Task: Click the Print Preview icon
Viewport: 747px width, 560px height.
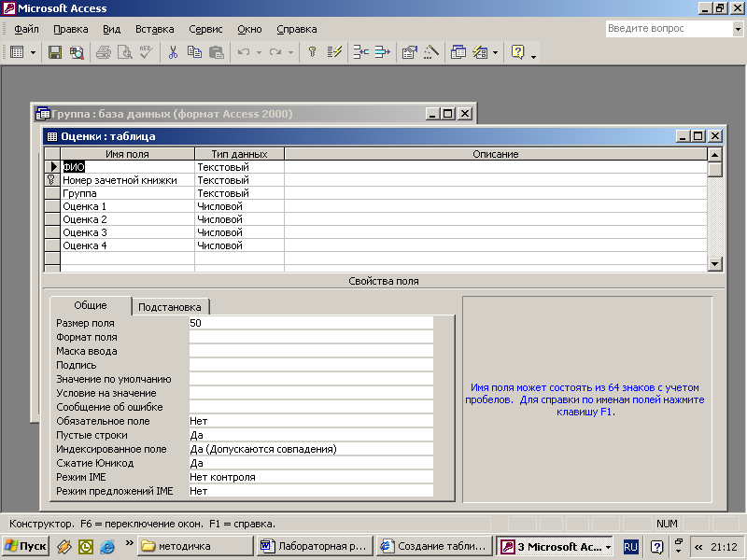Action: 125,52
